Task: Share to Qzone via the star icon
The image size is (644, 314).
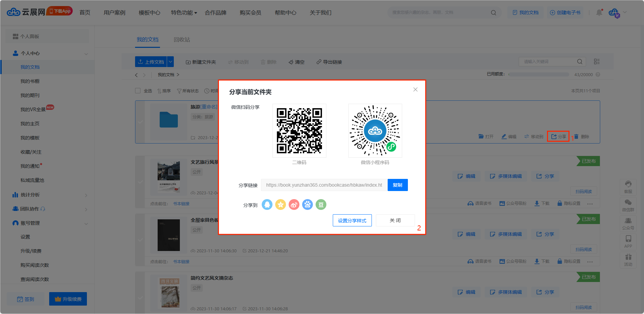Action: [x=280, y=205]
